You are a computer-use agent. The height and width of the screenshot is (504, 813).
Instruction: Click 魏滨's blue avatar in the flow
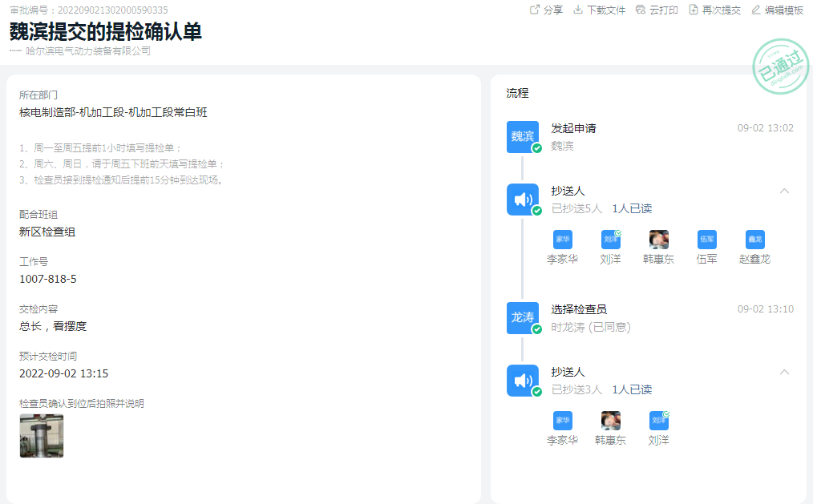(x=523, y=136)
